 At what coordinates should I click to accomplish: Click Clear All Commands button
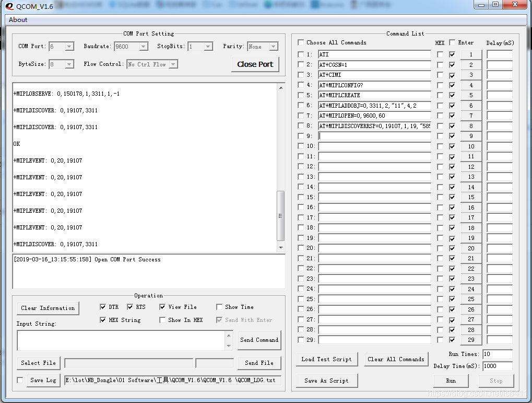[x=396, y=359]
